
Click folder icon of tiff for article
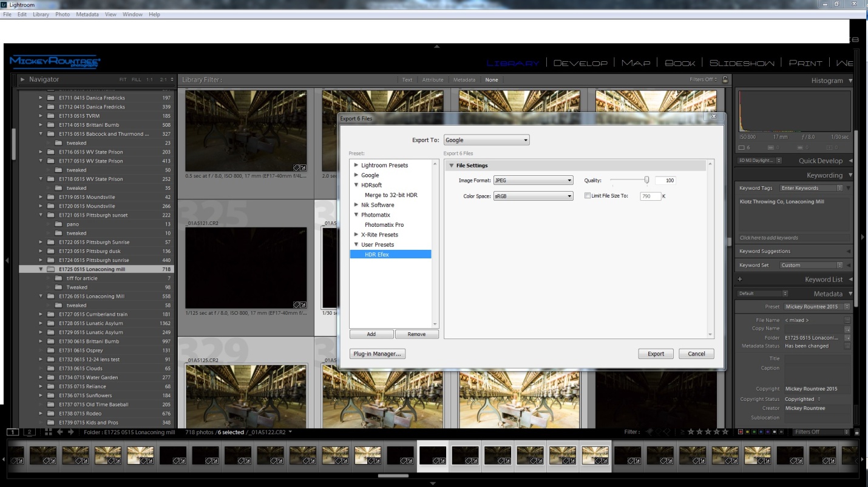59,278
